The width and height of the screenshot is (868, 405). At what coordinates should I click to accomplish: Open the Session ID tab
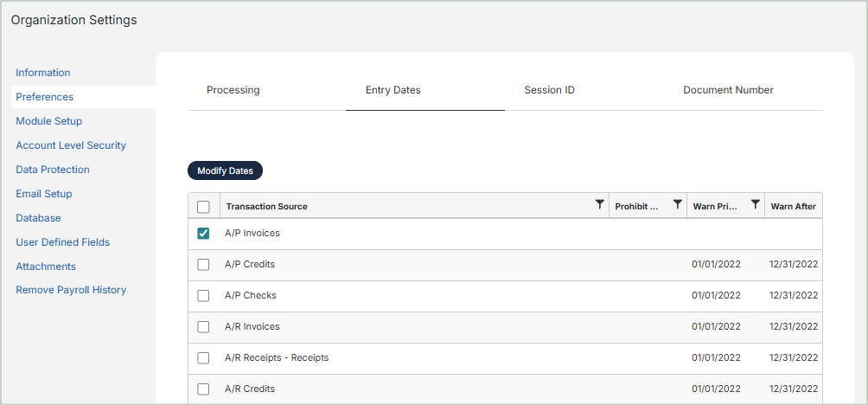pyautogui.click(x=549, y=90)
